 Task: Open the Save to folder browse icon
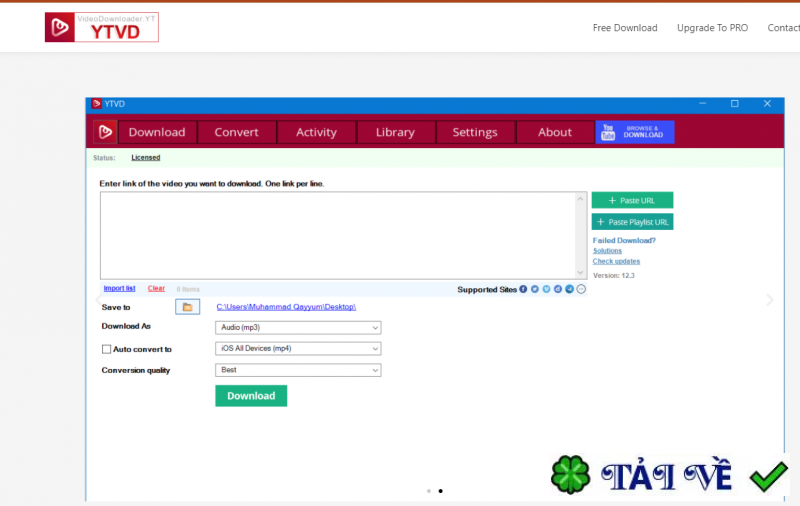click(x=187, y=307)
